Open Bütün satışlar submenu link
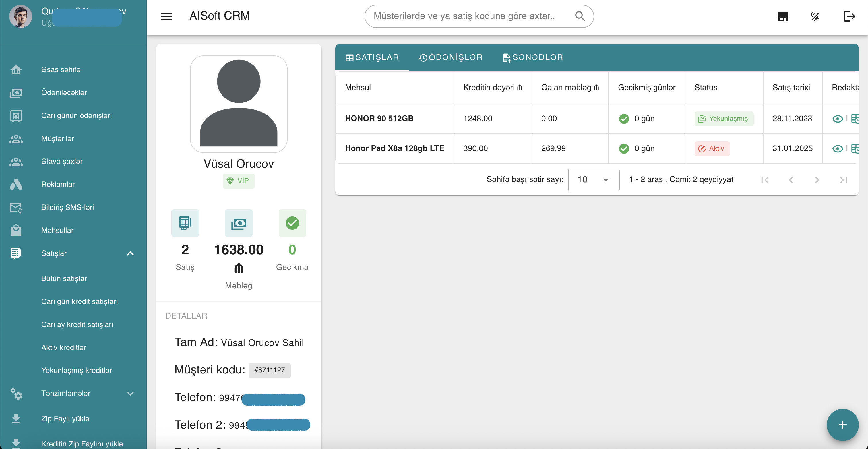The width and height of the screenshot is (868, 449). pos(64,278)
